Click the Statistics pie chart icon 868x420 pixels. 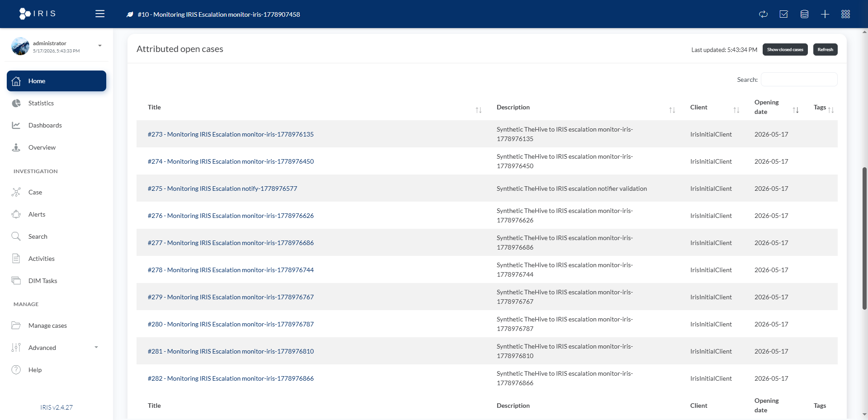(16, 103)
